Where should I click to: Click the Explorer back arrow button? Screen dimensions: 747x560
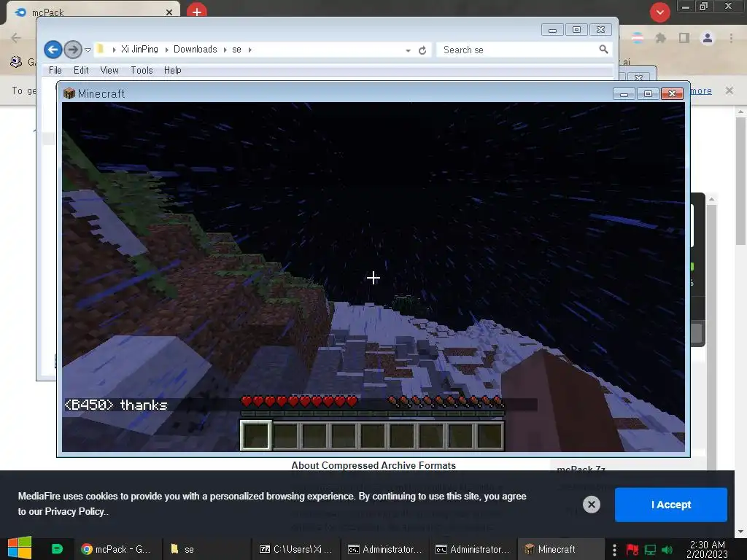53,50
